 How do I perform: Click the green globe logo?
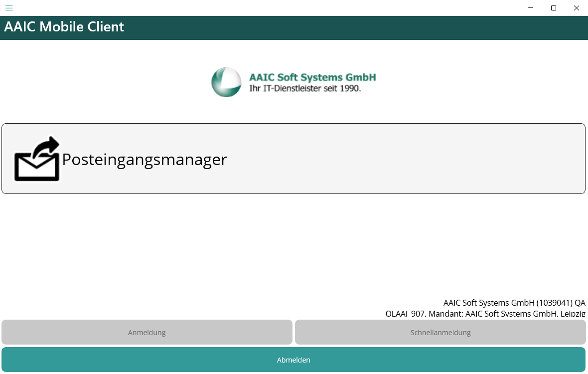pos(226,82)
